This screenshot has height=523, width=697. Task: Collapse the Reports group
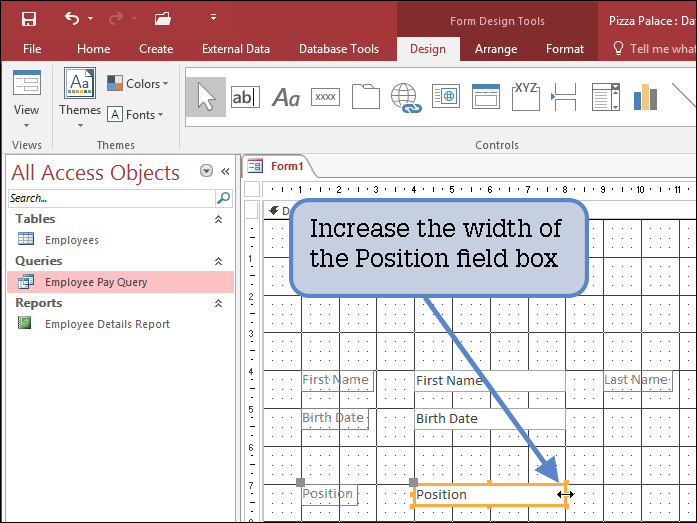coord(218,303)
